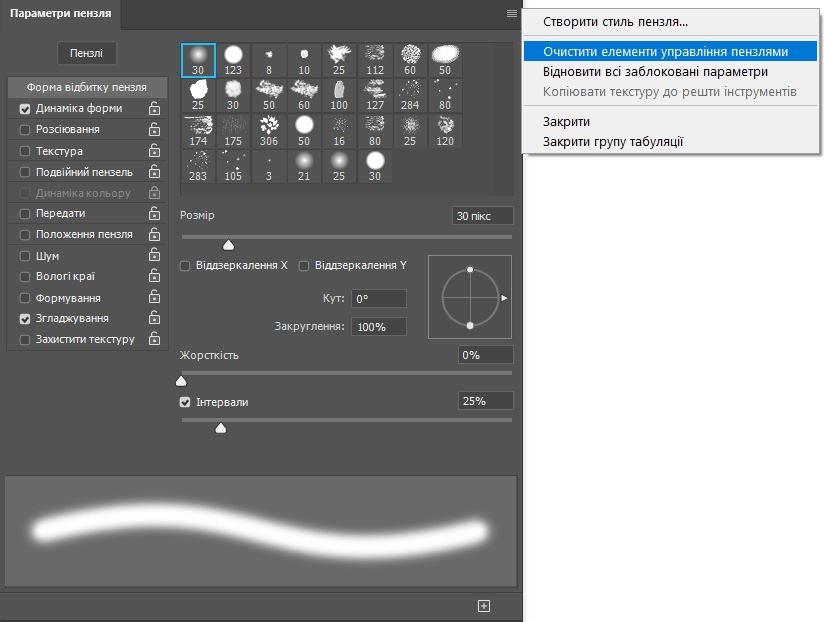Switch to the Параметри пензля tab
824x622 pixels.
60,14
